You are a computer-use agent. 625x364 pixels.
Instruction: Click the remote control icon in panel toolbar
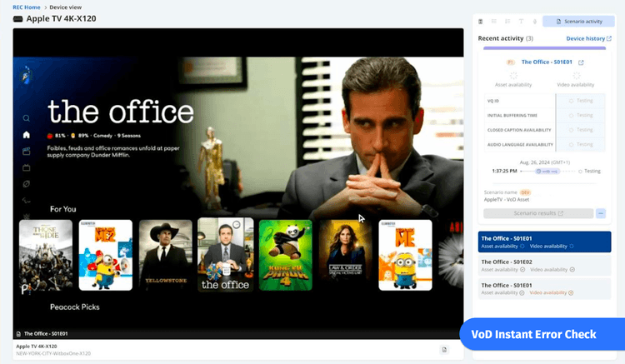(481, 22)
